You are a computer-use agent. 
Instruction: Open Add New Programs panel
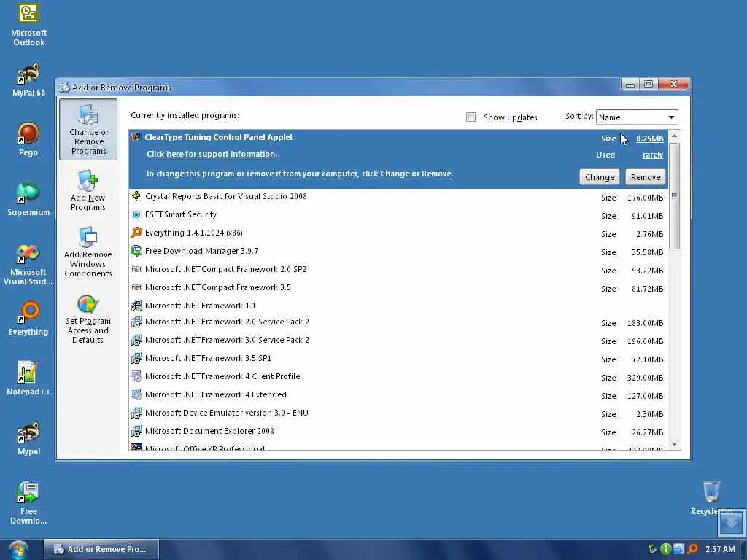tap(88, 190)
